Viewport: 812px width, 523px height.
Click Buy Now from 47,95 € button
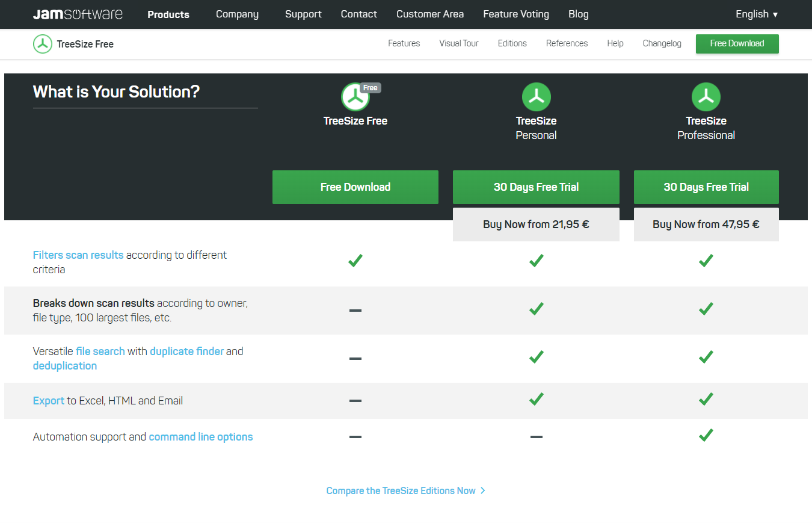706,224
